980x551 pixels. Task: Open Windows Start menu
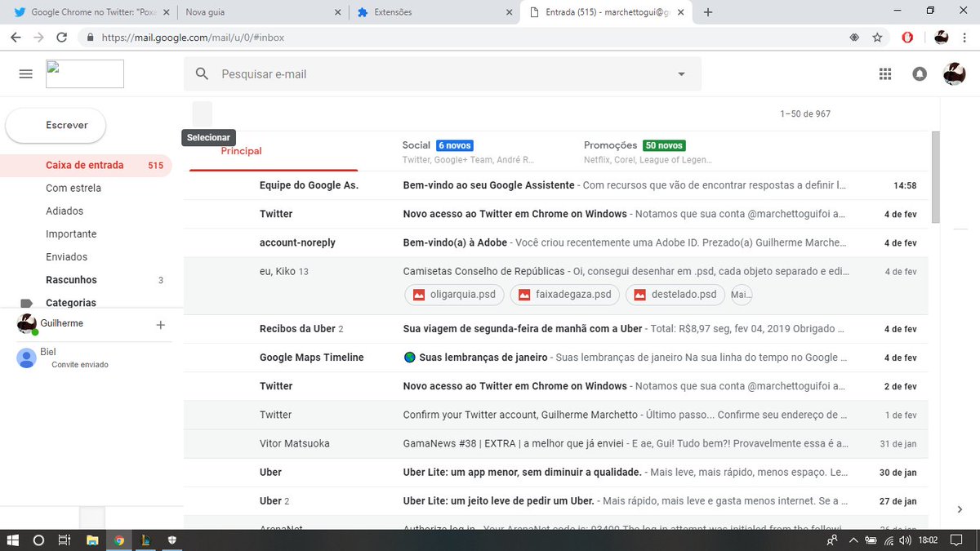(13, 540)
